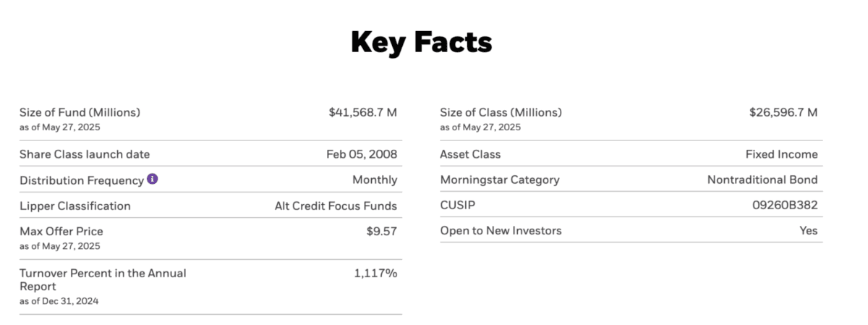The image size is (868, 325).
Task: Click Turnover Percent in the Annual Report
Action: coord(103,279)
